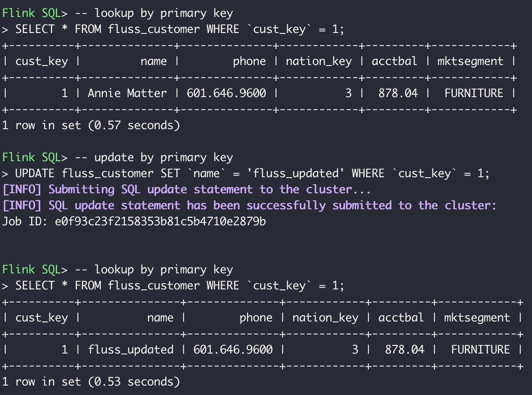Viewport: 532px width, 395px height.
Task: Click the "successfully submitted to the cluster" info line
Action: [x=249, y=206]
